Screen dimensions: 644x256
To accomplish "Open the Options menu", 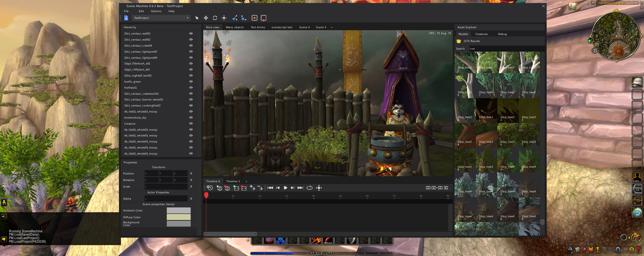I will pos(156,11).
